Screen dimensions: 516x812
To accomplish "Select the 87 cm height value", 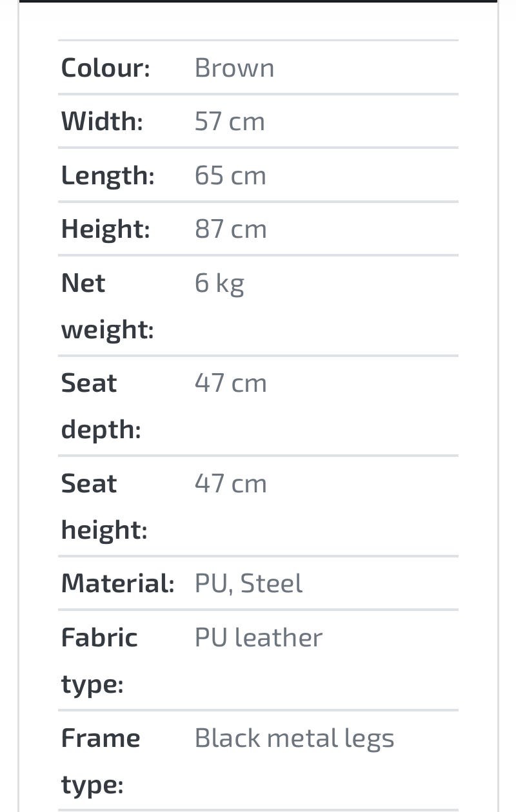I will coord(230,229).
